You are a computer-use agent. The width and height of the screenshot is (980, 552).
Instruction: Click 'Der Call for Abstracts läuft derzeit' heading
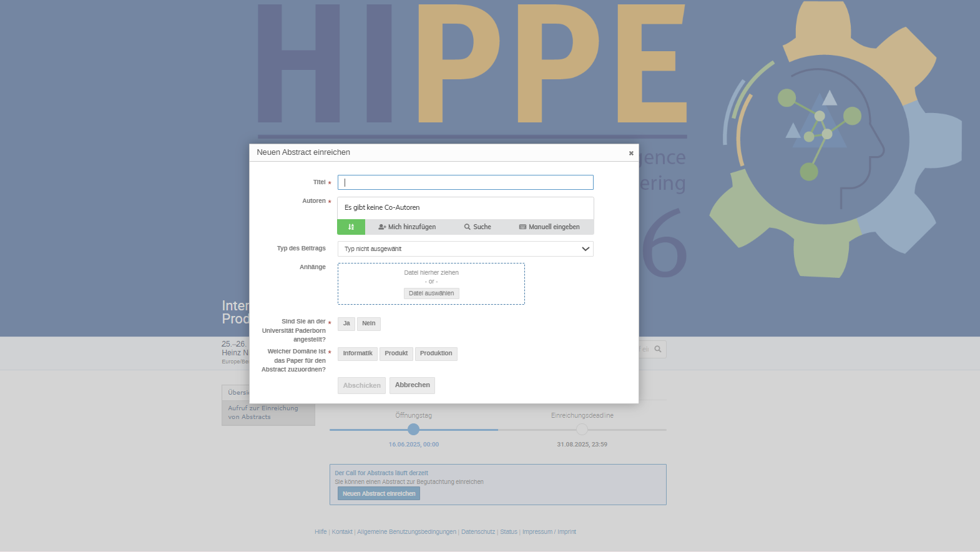coord(381,473)
